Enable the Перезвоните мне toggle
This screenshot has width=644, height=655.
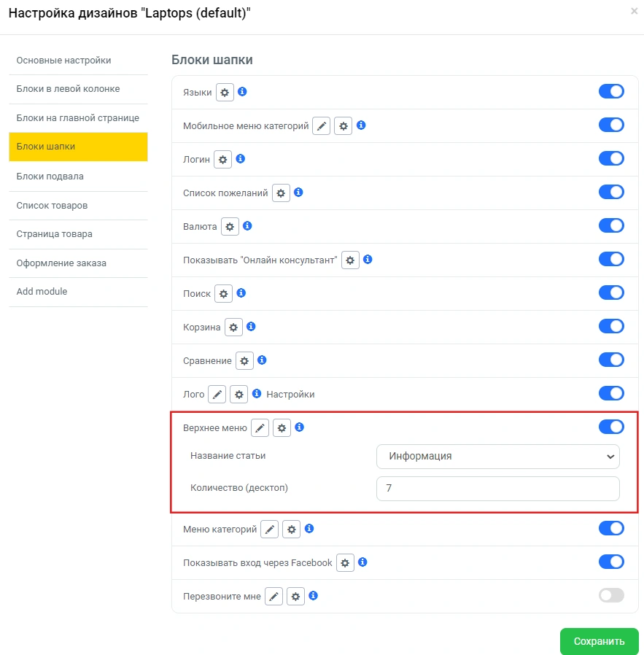point(611,596)
